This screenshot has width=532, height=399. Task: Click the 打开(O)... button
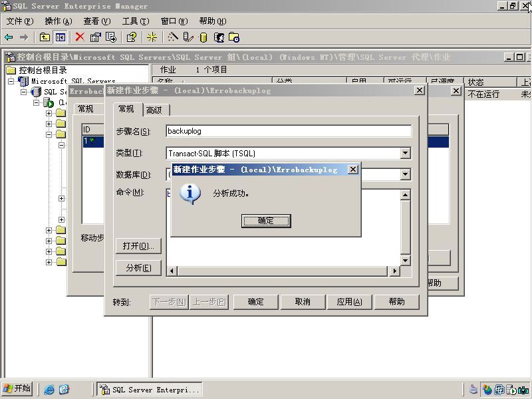tap(138, 246)
